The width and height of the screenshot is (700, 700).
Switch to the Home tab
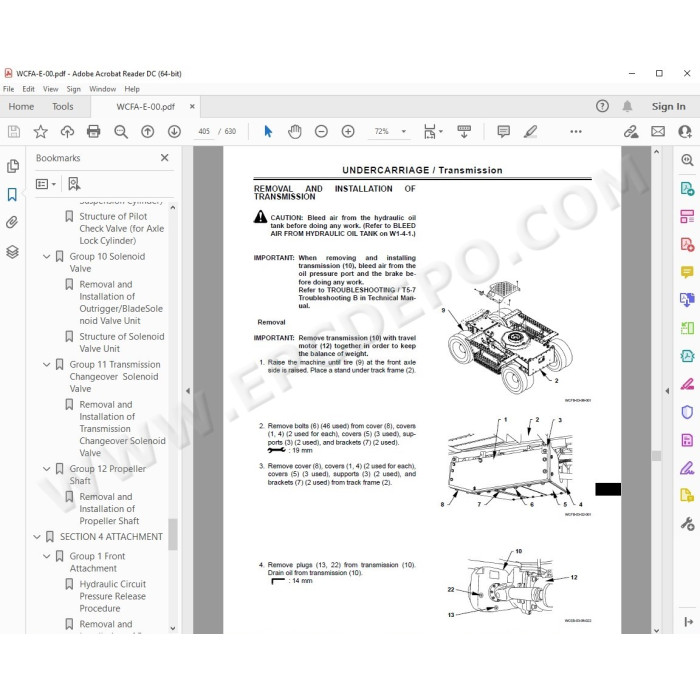pyautogui.click(x=21, y=106)
